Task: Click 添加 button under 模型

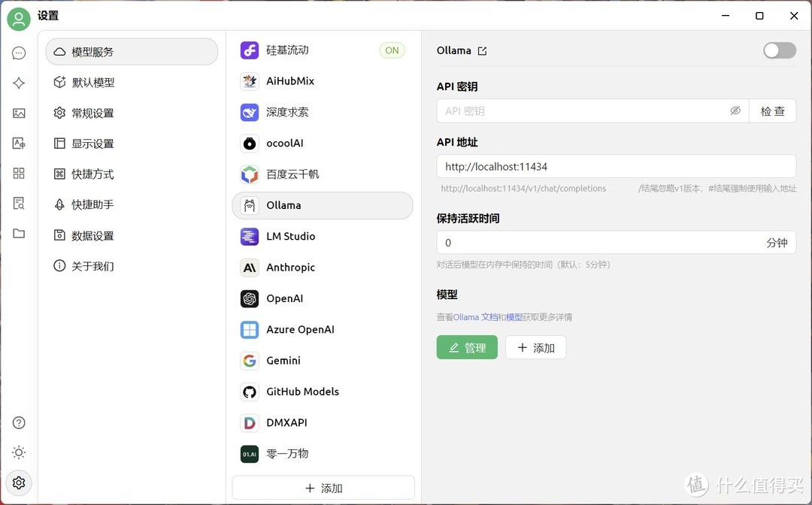Action: click(x=536, y=347)
